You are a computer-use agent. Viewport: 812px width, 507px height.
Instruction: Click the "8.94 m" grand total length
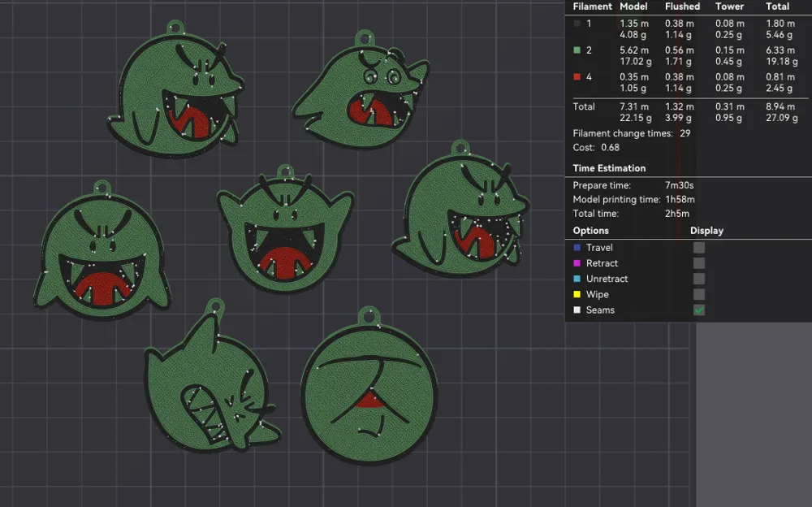pyautogui.click(x=780, y=106)
